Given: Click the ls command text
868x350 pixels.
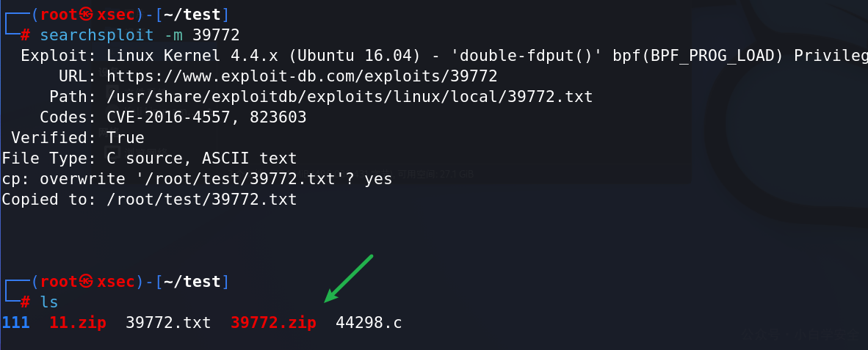Looking at the screenshot, I should coord(48,302).
